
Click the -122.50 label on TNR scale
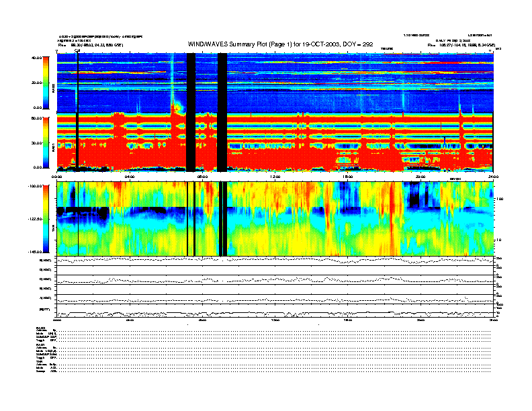click(x=35, y=219)
